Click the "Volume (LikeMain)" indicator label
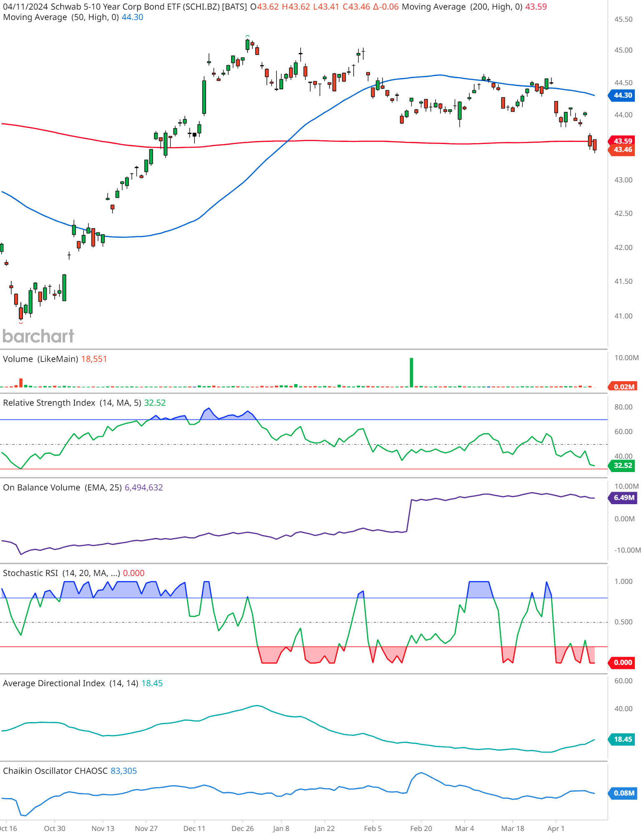The image size is (644, 836). (x=40, y=359)
